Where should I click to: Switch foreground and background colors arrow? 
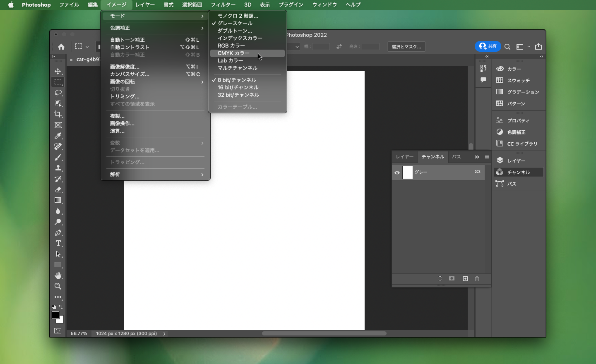[61, 307]
